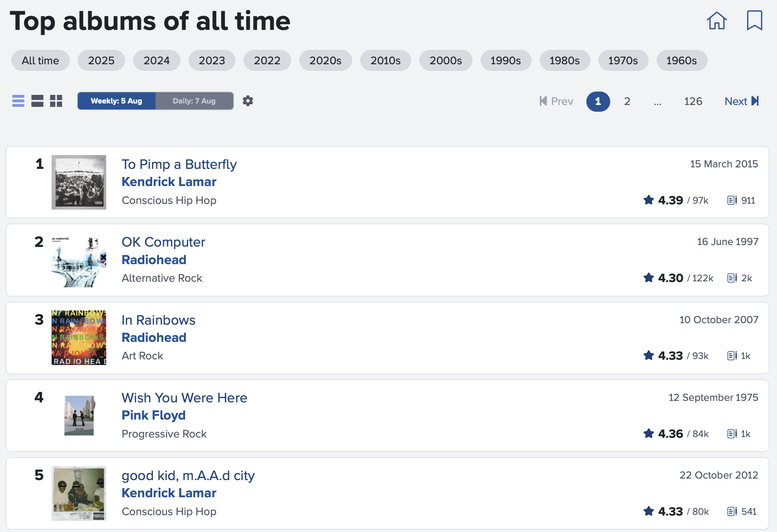Open chart settings gear icon

pos(248,101)
